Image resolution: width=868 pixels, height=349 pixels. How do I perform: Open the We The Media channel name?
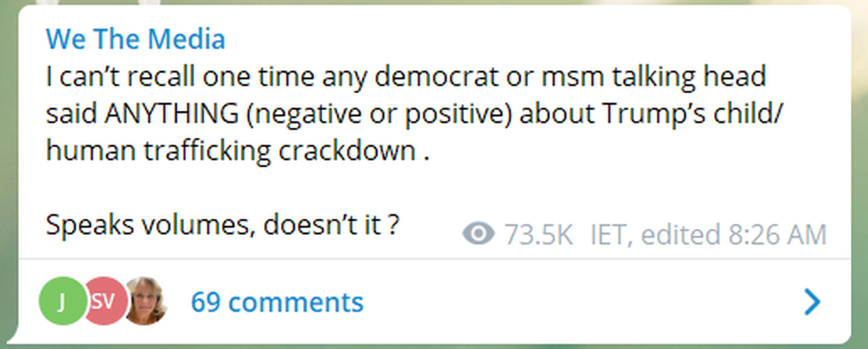click(x=135, y=39)
